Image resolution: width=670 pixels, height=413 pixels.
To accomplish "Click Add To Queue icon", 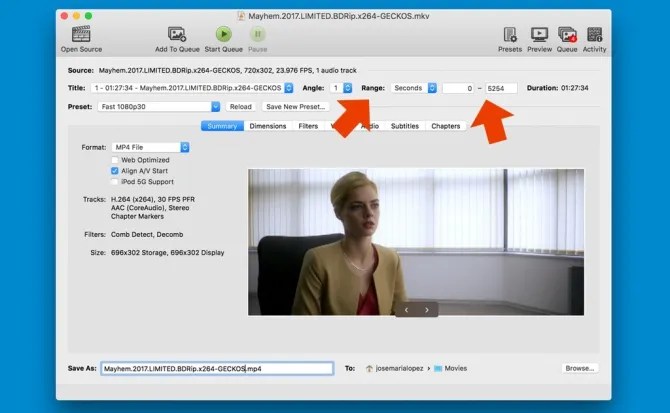I will coord(177,34).
